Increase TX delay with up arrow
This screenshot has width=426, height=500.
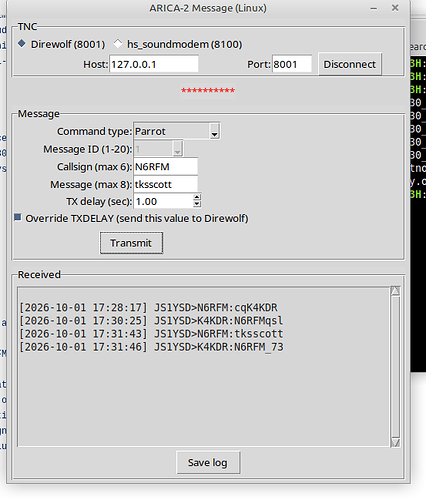tap(197, 197)
